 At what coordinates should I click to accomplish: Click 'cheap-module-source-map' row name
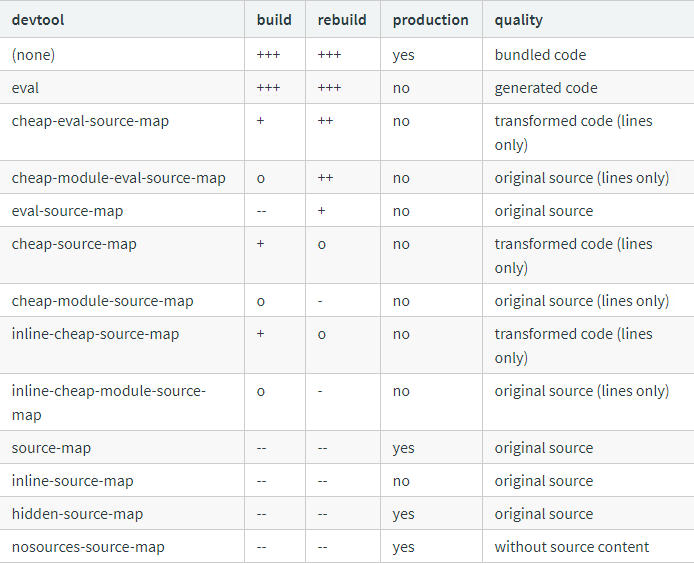point(102,301)
